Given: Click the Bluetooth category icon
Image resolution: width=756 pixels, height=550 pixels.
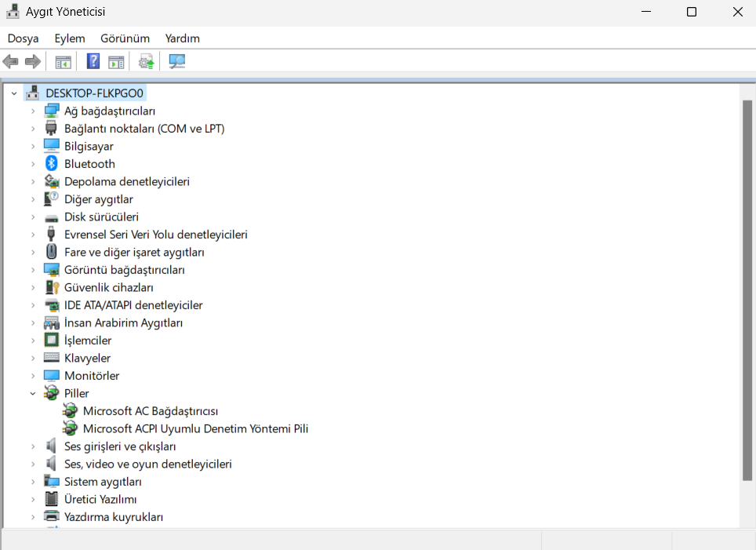Looking at the screenshot, I should [x=51, y=163].
